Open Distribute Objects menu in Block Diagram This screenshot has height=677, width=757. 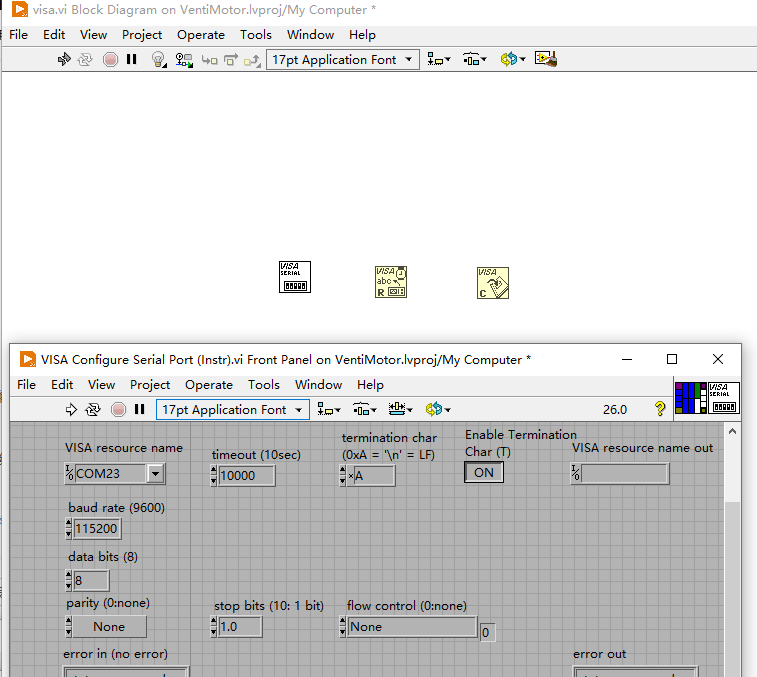[475, 59]
